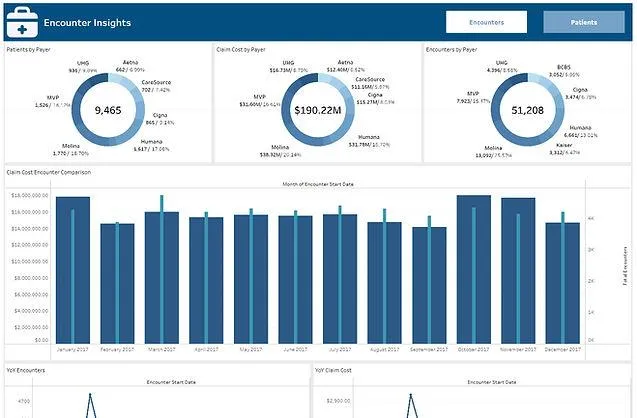Screen dimensions: 637x418
Task: Click the July 2017 axis label
Action: (340, 349)
